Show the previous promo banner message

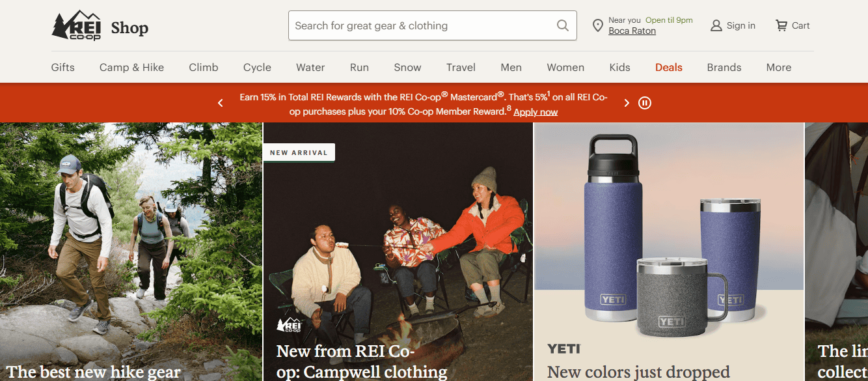pos(221,103)
